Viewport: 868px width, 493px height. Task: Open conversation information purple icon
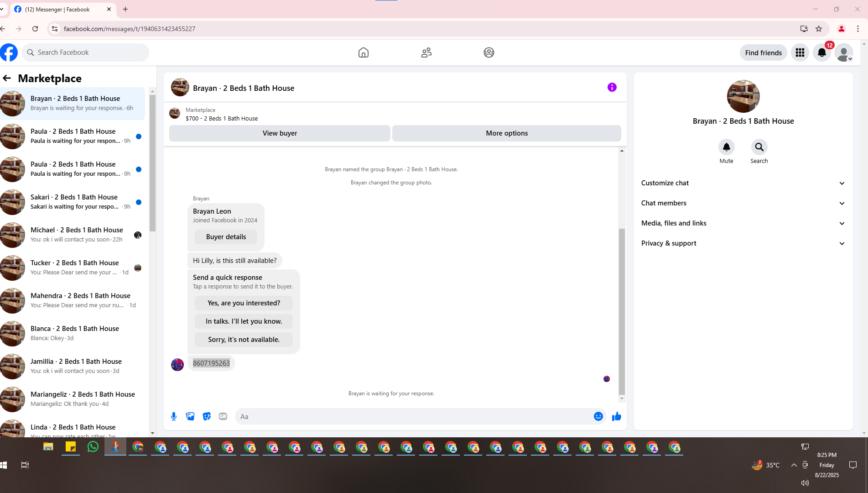(612, 87)
